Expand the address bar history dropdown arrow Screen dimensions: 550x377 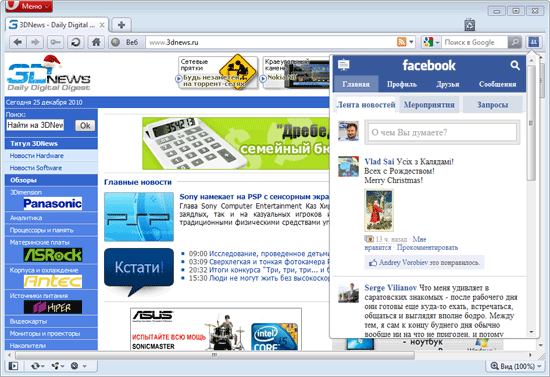[411, 42]
